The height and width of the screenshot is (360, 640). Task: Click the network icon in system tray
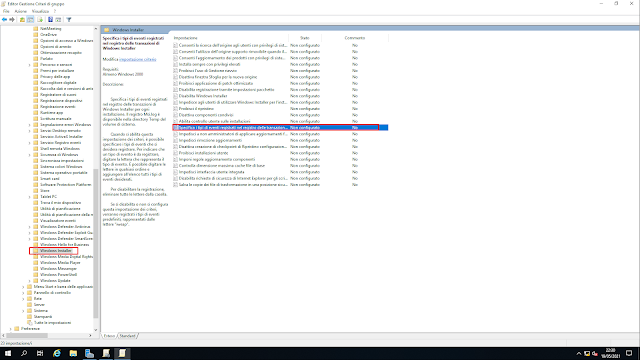click(x=587, y=353)
